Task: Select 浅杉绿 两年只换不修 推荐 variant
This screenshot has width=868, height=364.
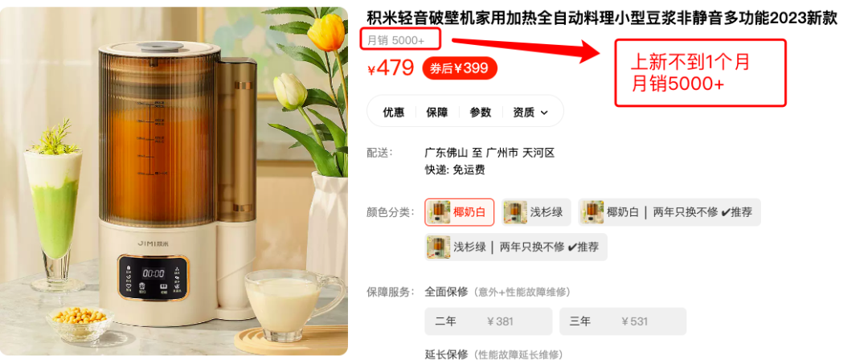Action: [x=516, y=247]
